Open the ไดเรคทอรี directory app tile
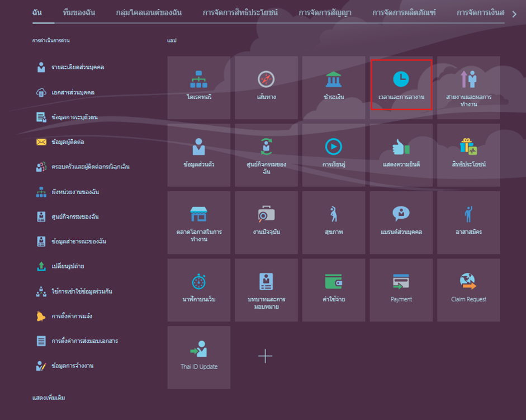The width and height of the screenshot is (526, 420). (198, 87)
